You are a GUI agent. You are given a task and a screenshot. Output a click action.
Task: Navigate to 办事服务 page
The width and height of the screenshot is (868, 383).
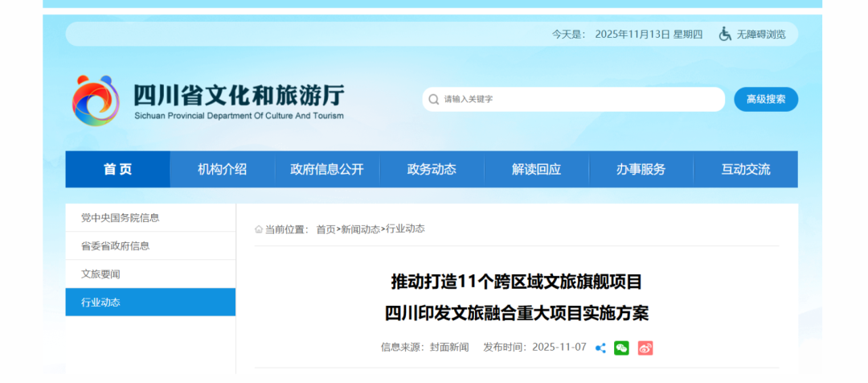point(641,169)
